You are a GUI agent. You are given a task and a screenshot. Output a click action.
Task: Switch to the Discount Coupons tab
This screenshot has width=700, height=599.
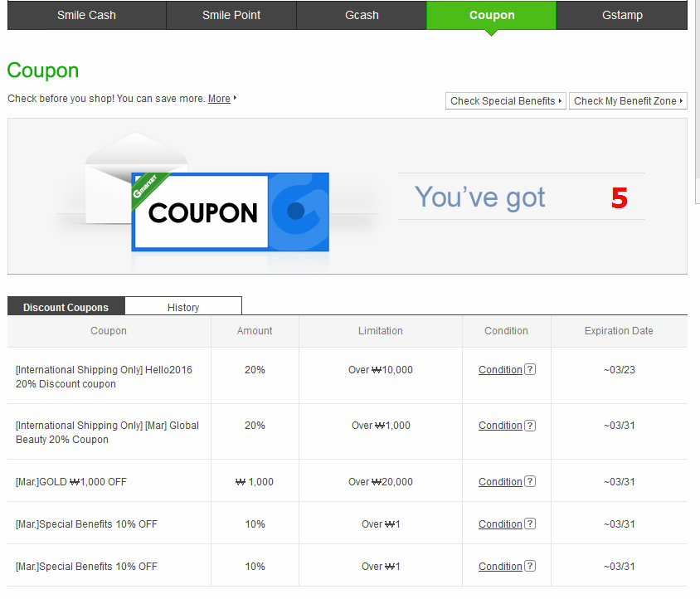(66, 307)
